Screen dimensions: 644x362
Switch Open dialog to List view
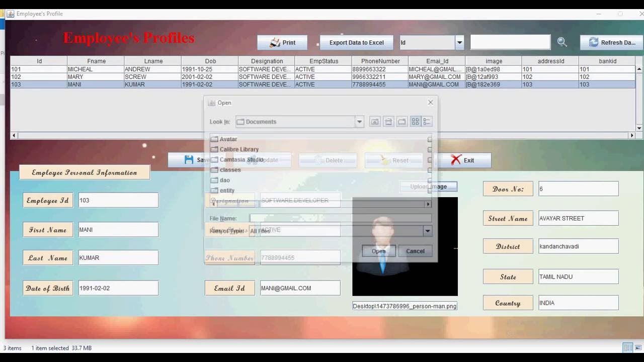tap(415, 122)
